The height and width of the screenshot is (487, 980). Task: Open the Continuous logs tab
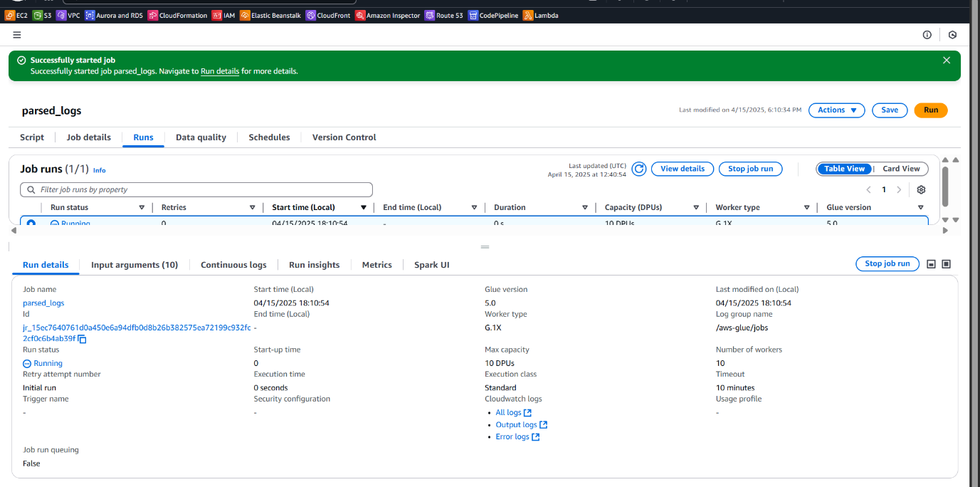pos(233,265)
